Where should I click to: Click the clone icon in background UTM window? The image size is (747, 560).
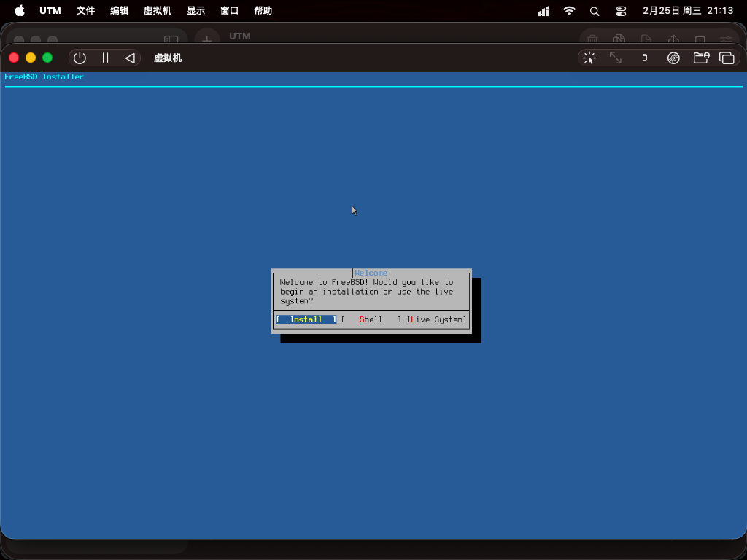(x=619, y=39)
